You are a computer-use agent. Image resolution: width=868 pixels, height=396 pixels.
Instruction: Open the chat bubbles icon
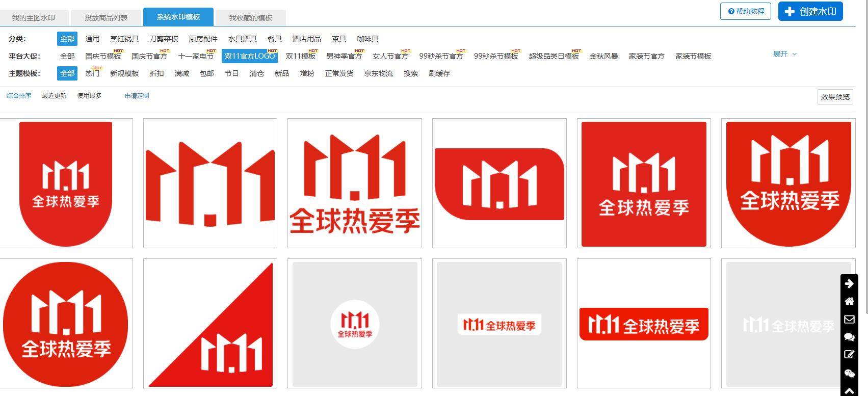tap(849, 337)
